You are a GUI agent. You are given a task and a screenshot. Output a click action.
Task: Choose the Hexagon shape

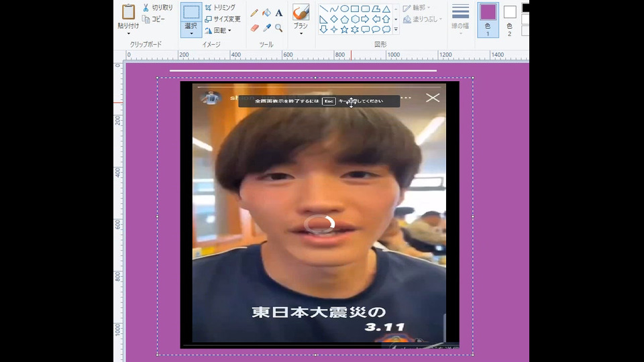(x=355, y=19)
